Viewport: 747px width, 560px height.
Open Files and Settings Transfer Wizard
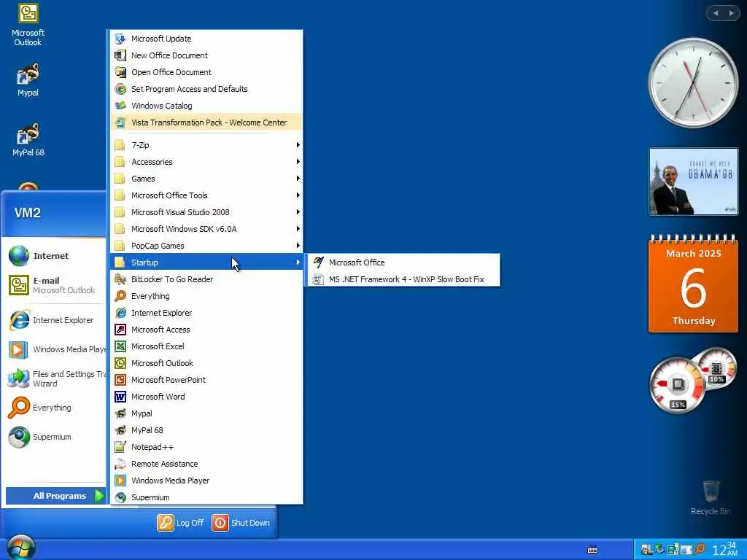click(54, 378)
